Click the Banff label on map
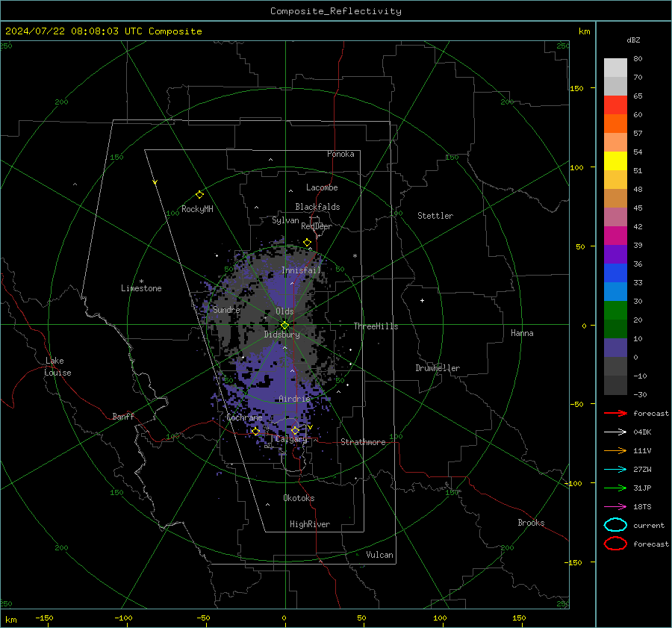The width and height of the screenshot is (672, 628). pyautogui.click(x=123, y=416)
